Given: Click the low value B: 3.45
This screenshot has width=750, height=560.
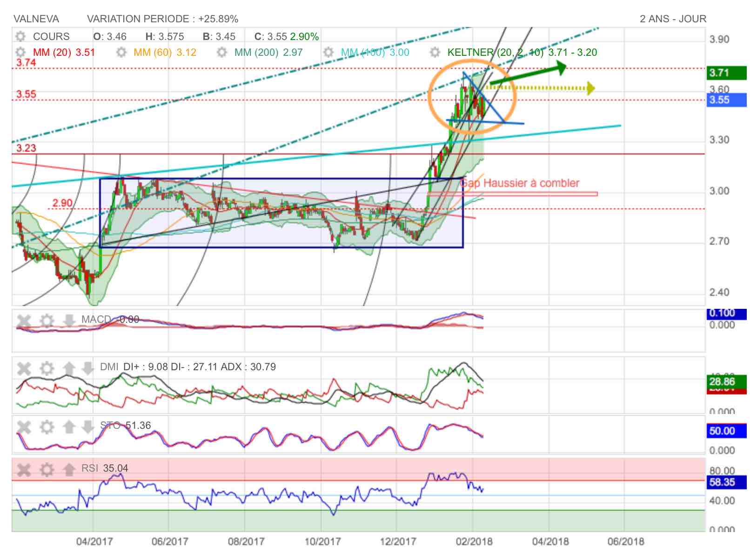Looking at the screenshot, I should 219,36.
